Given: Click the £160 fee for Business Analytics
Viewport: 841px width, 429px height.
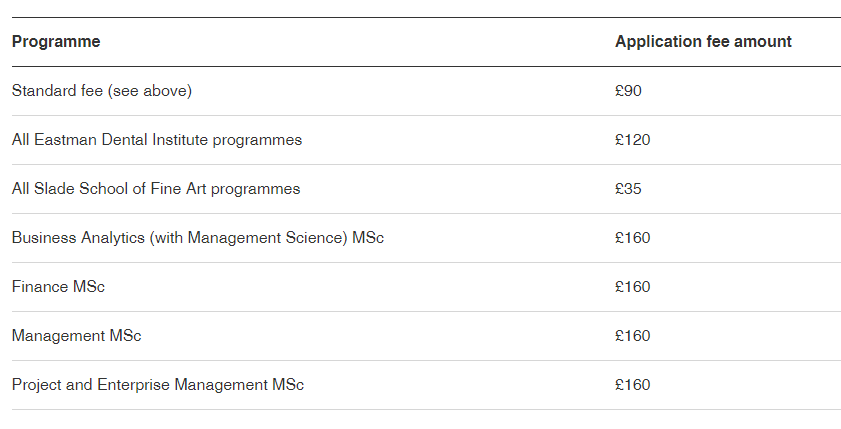Looking at the screenshot, I should point(632,238).
